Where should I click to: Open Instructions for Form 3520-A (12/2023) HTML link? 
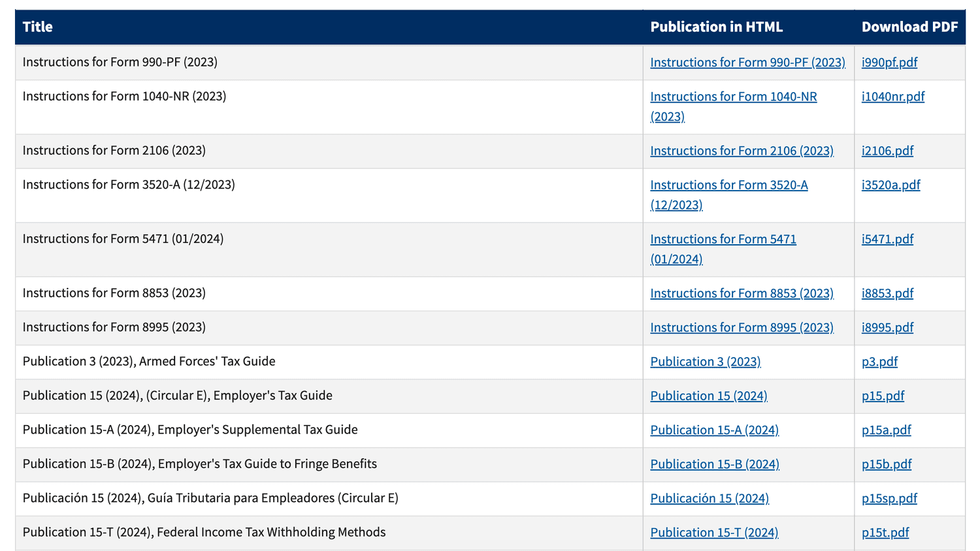pos(729,195)
